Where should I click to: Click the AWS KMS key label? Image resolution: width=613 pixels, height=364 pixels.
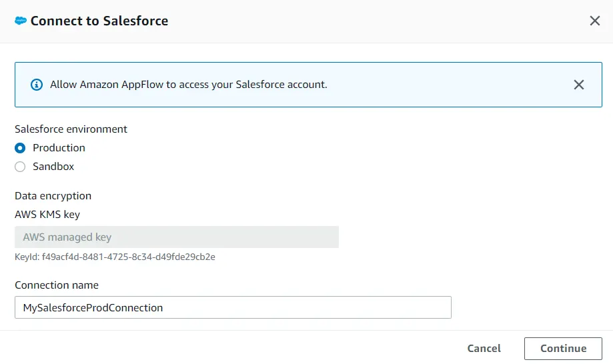(x=47, y=215)
